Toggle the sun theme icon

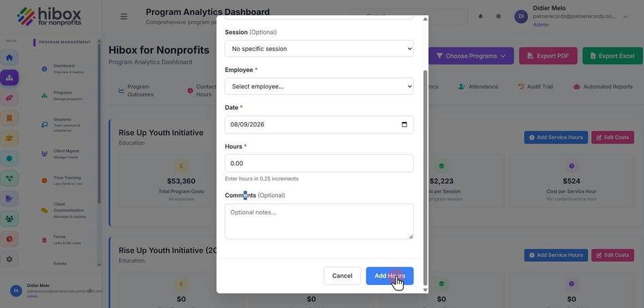click(x=498, y=16)
